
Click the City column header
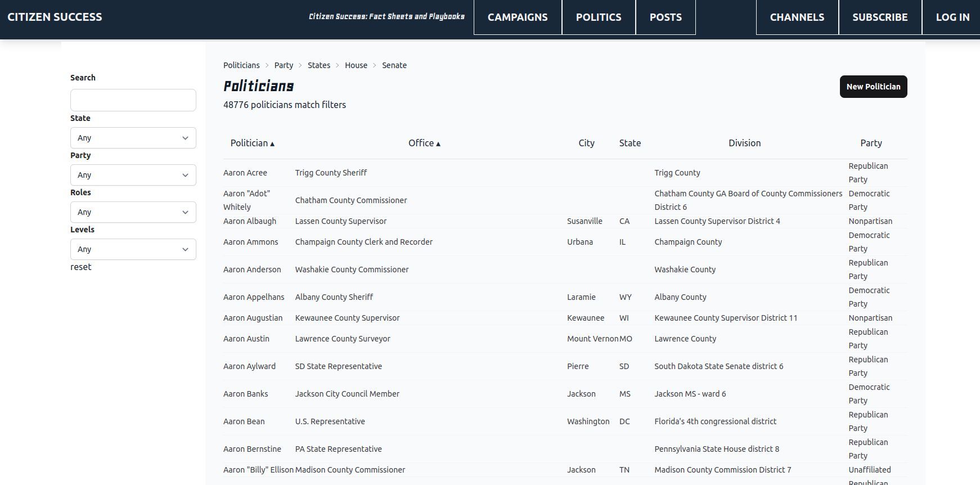(x=586, y=143)
